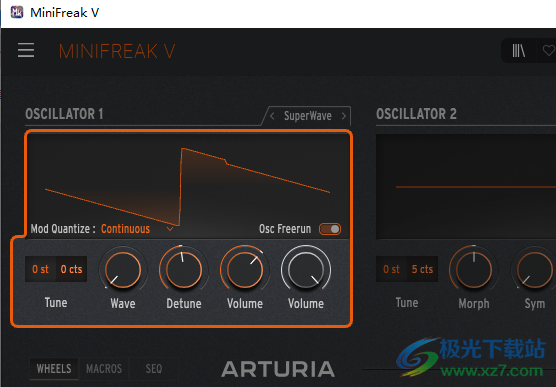
Task: Open the preset library browser icon
Action: point(518,51)
